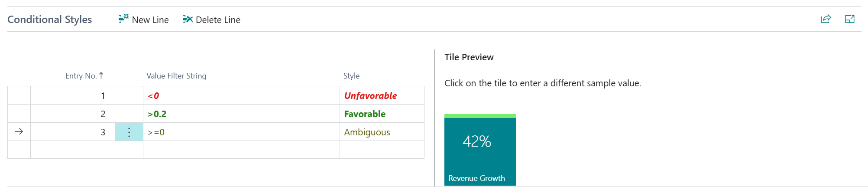Click the Delete Line icon

[x=188, y=19]
